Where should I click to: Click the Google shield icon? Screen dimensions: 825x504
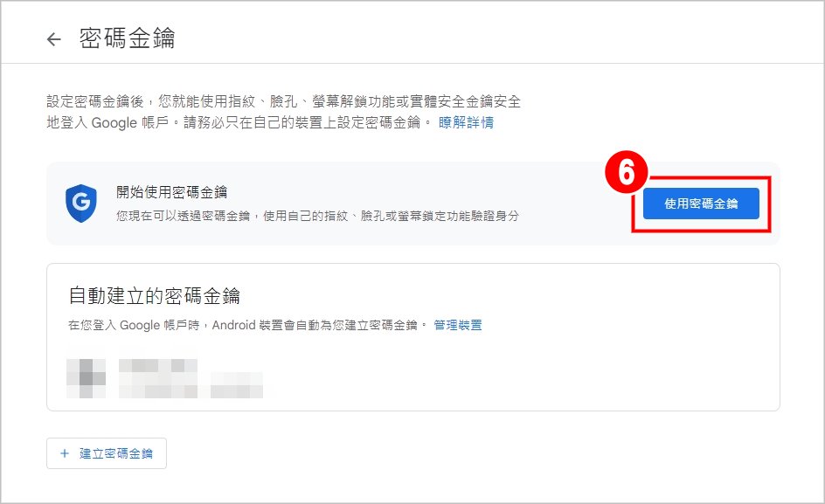(81, 203)
